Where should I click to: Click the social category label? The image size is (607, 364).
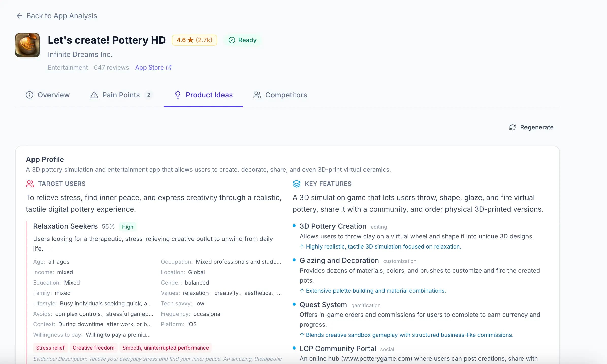click(x=387, y=349)
